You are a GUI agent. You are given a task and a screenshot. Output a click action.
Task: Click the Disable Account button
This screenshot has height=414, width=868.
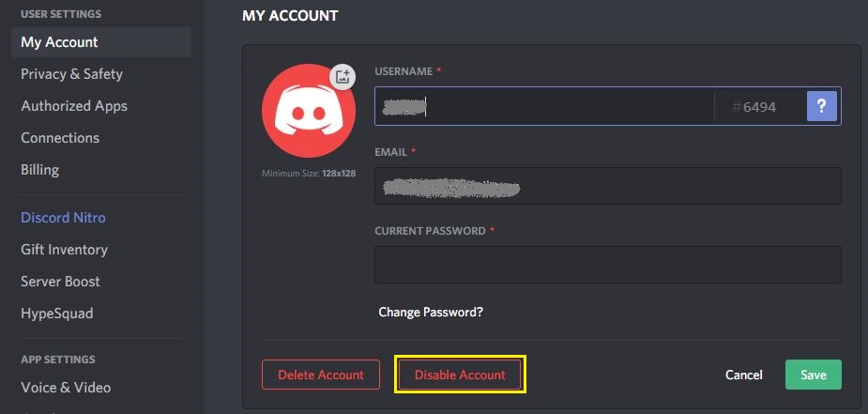pos(460,375)
